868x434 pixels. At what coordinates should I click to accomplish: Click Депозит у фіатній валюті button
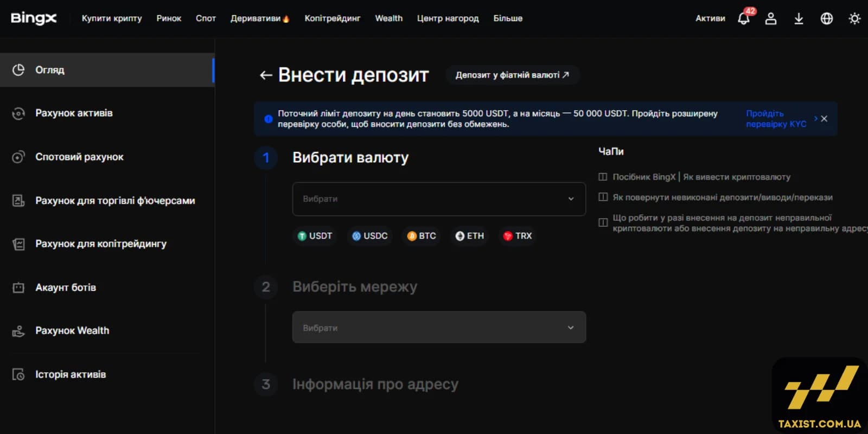512,75
